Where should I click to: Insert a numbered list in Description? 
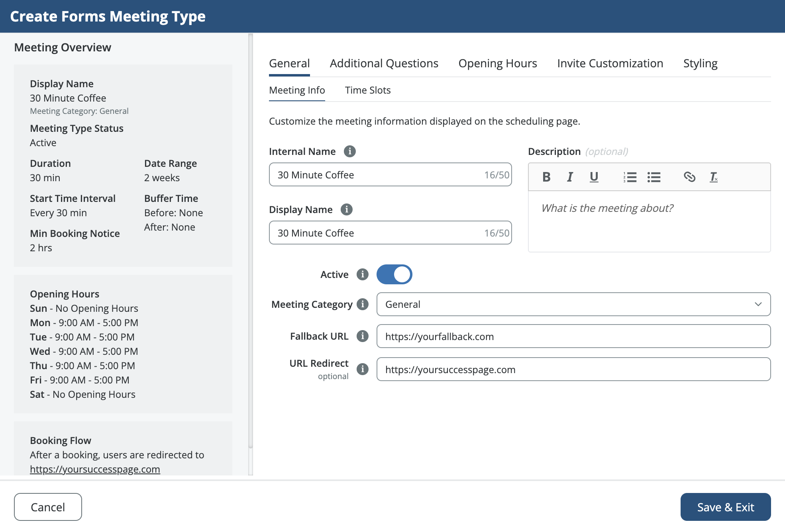coord(630,177)
